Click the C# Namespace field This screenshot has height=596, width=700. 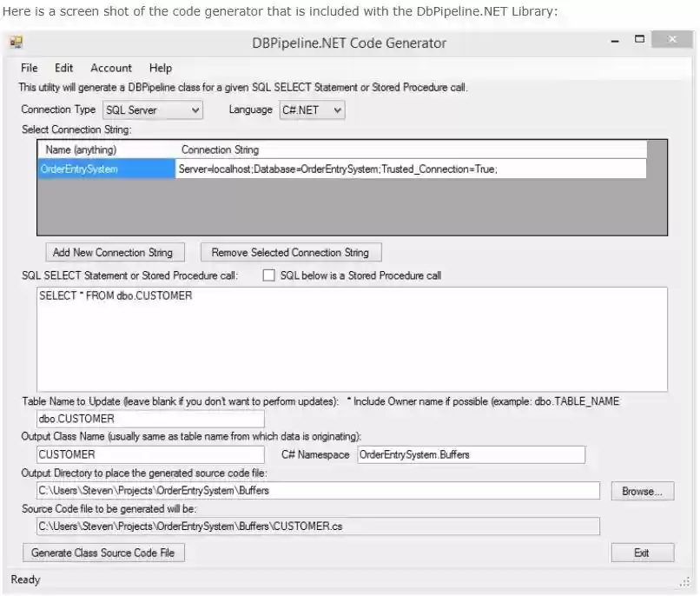point(471,454)
